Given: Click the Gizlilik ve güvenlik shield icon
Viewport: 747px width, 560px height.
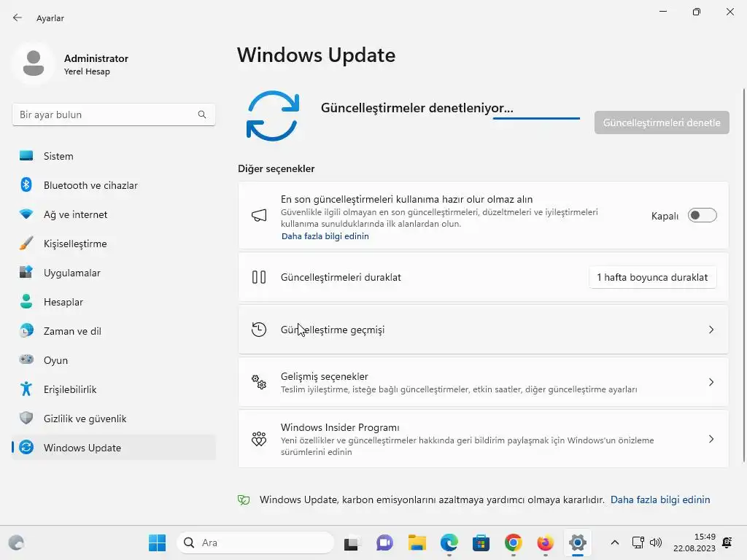Looking at the screenshot, I should (26, 418).
